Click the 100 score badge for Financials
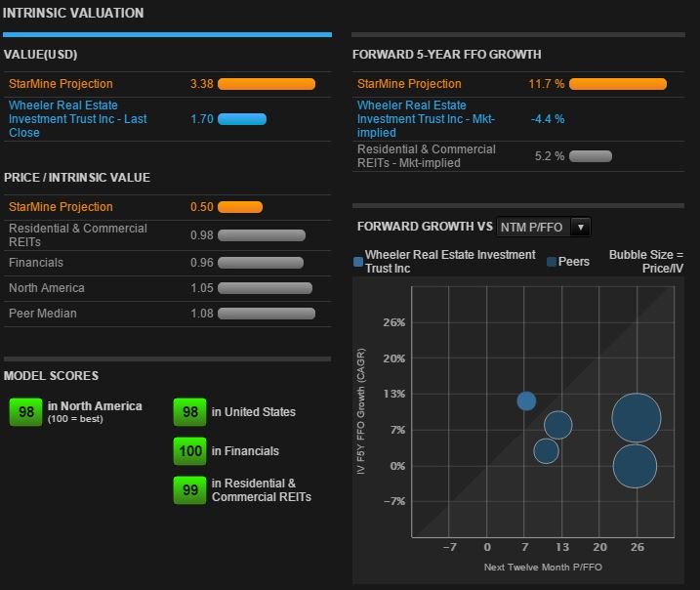This screenshot has width=700, height=590. click(x=189, y=451)
